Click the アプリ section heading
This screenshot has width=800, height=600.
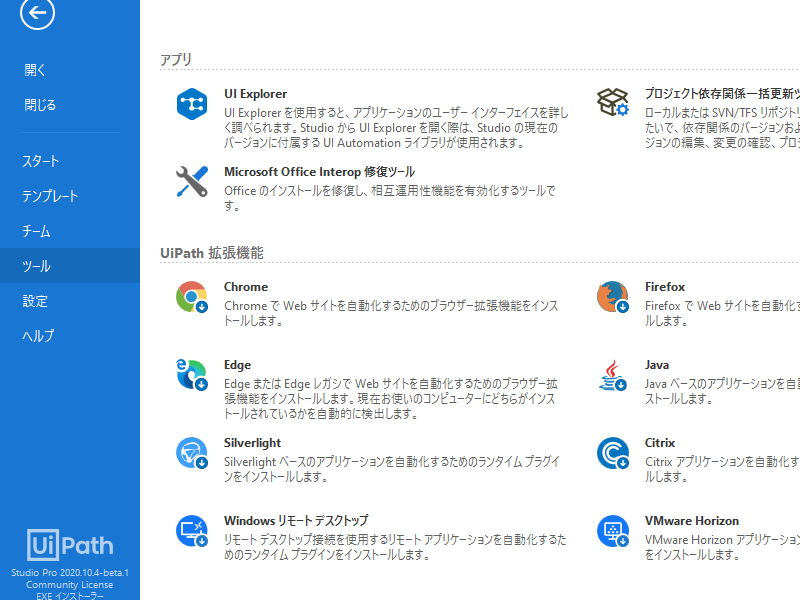point(176,60)
